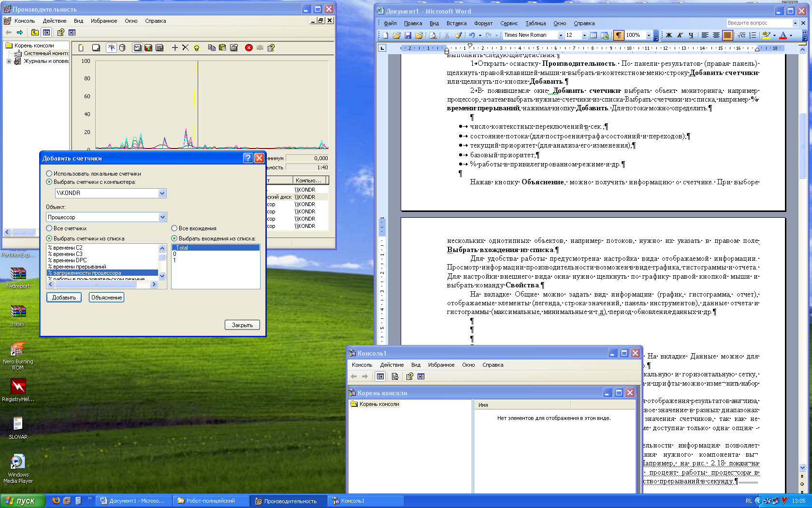Open font color dropdown arrow in Word
The height and width of the screenshot is (508, 812).
point(791,35)
